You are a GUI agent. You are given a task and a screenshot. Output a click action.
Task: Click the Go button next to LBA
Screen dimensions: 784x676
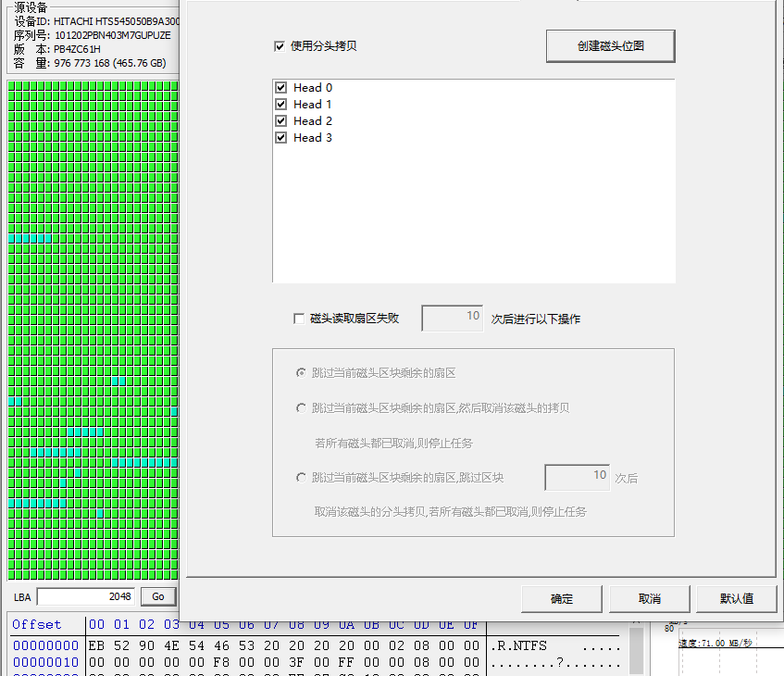[x=158, y=596]
